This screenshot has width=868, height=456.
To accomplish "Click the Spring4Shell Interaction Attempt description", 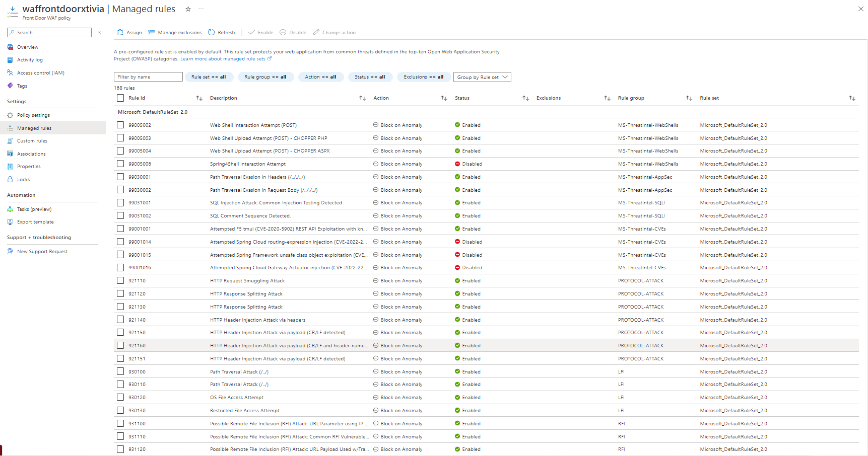I will 248,164.
